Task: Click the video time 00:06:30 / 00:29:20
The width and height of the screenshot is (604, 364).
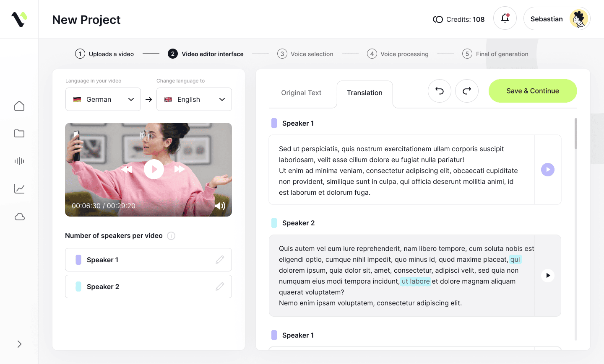Action: coord(104,206)
